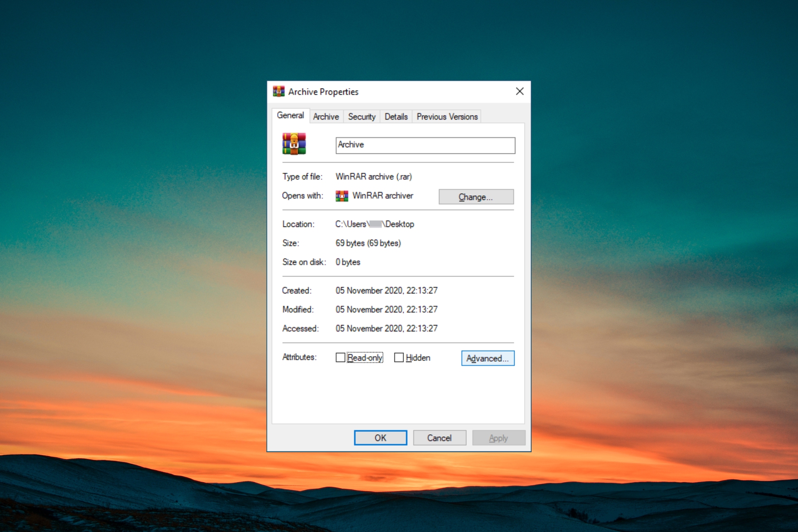Cancel the properties dialog
Viewport: 798px width, 532px height.
point(440,438)
